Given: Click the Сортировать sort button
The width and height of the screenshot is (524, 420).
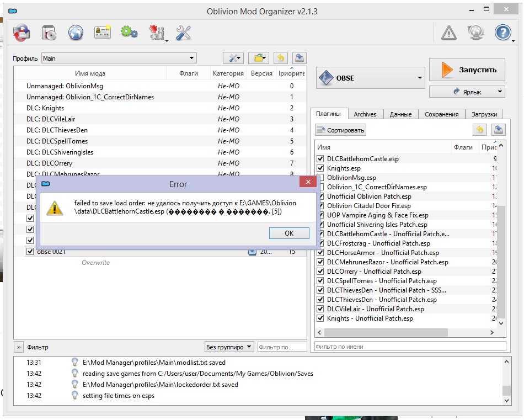Looking at the screenshot, I should 340,130.
